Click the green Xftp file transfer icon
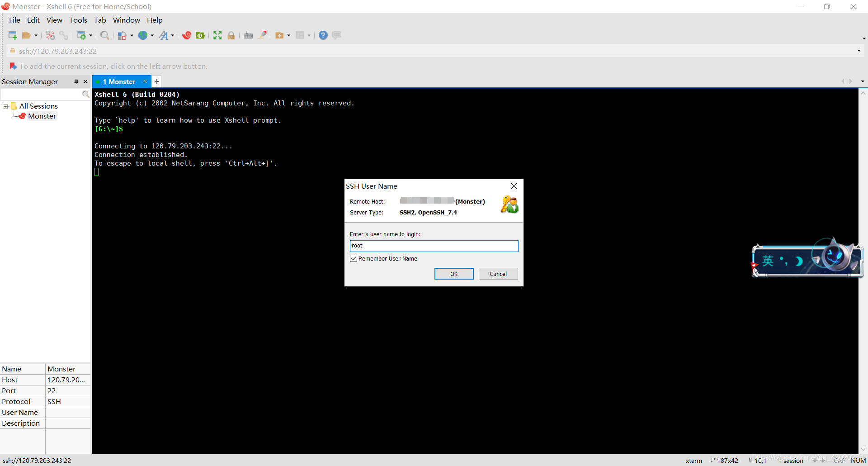 click(200, 35)
